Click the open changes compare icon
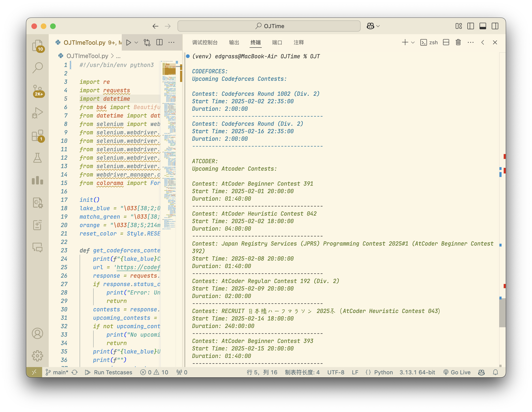 [x=147, y=43]
